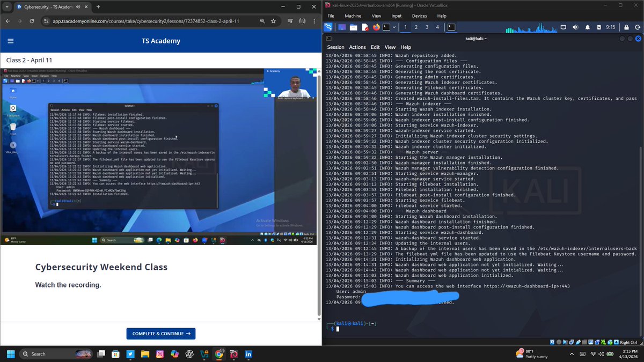Click COMPLETE & CONTINUE button
The width and height of the screenshot is (644, 362).
tap(161, 334)
